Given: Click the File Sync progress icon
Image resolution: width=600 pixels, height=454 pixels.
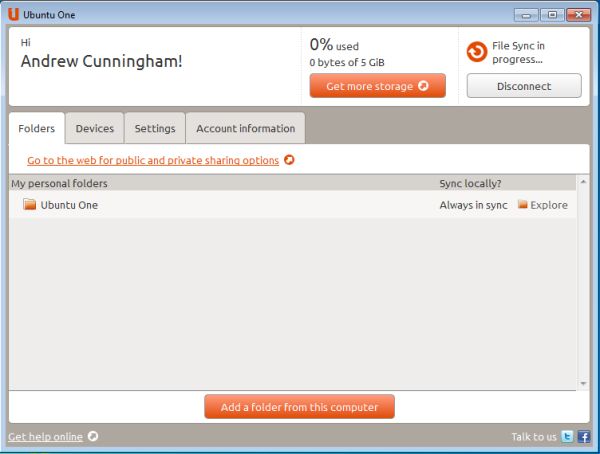Looking at the screenshot, I should point(477,52).
